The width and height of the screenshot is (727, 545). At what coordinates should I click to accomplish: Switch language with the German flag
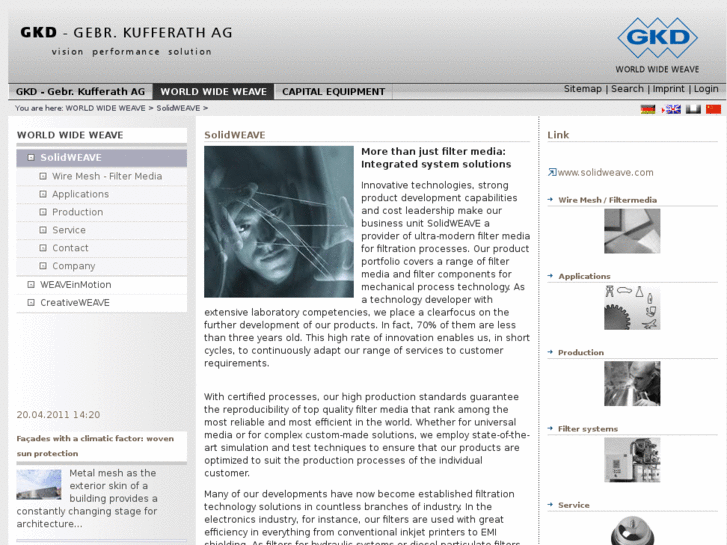click(648, 109)
